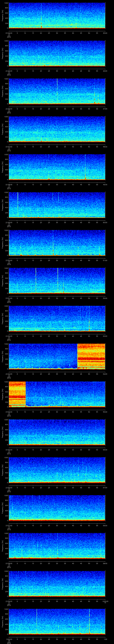The image size is (114, 644).
Task: Select the spike at 50s in the last spectrogram
Action: [89, 621]
